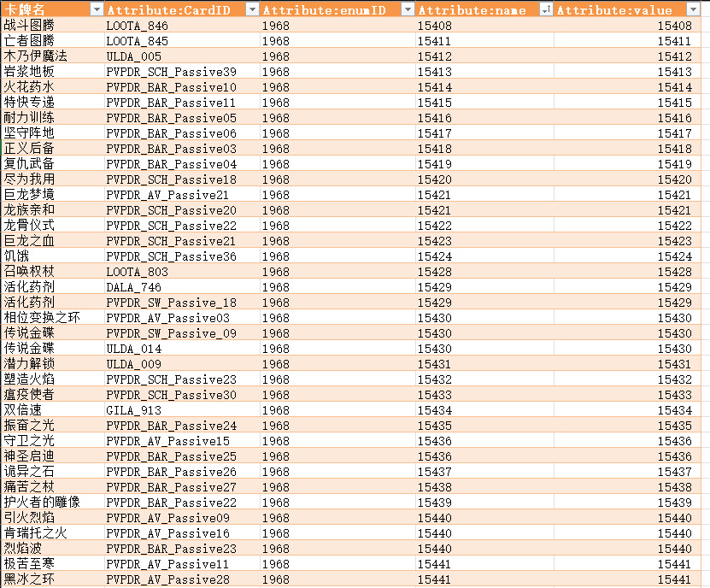Click the 巨龙之血 cell
This screenshot has width=710, height=588.
click(52, 241)
